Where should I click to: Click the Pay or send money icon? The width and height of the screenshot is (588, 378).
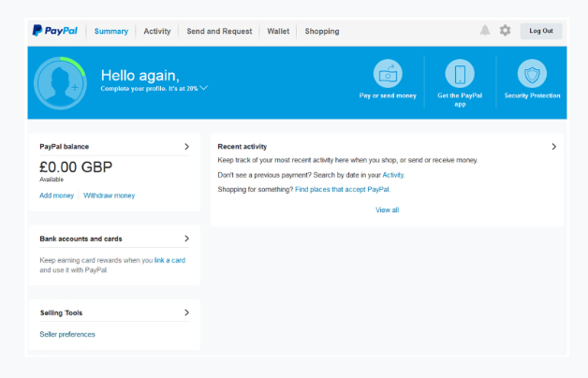(x=388, y=74)
